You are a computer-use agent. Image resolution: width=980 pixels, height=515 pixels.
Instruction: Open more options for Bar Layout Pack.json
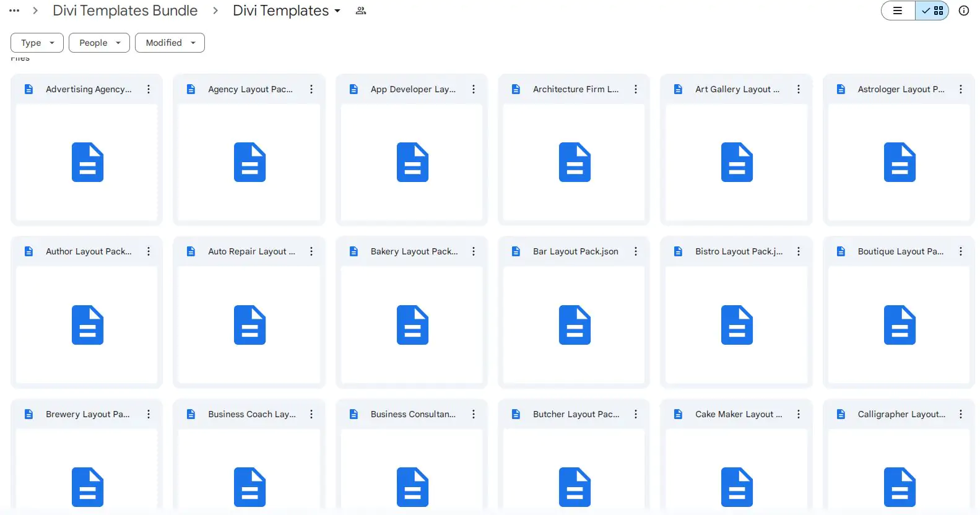[636, 251]
